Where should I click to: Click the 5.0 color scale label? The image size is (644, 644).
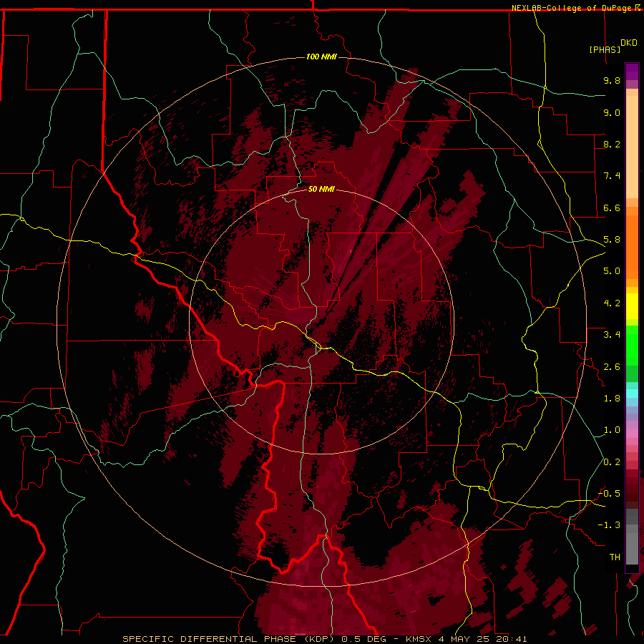(x=612, y=271)
